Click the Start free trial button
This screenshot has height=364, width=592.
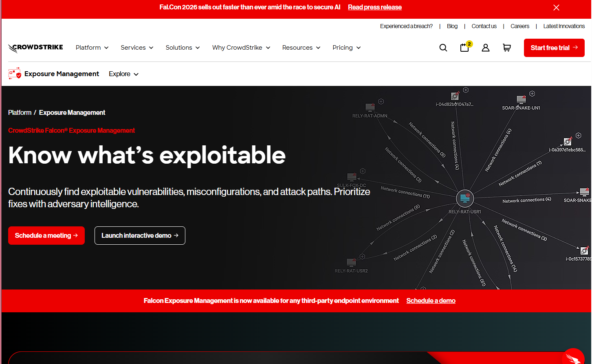point(554,48)
